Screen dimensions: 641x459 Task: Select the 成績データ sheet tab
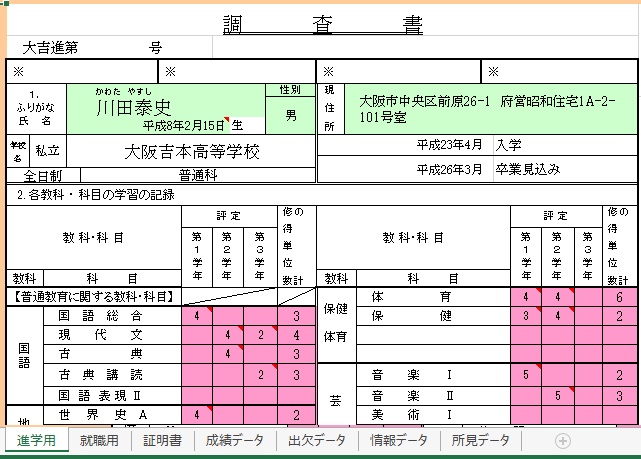click(x=235, y=441)
